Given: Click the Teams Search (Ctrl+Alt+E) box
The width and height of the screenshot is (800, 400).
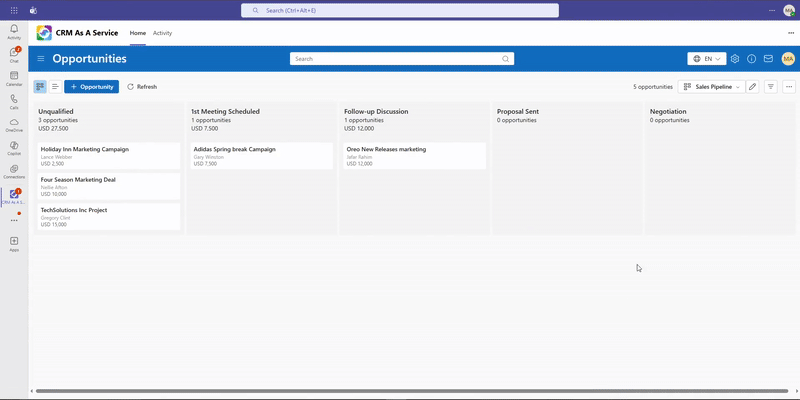Looking at the screenshot, I should pyautogui.click(x=400, y=10).
